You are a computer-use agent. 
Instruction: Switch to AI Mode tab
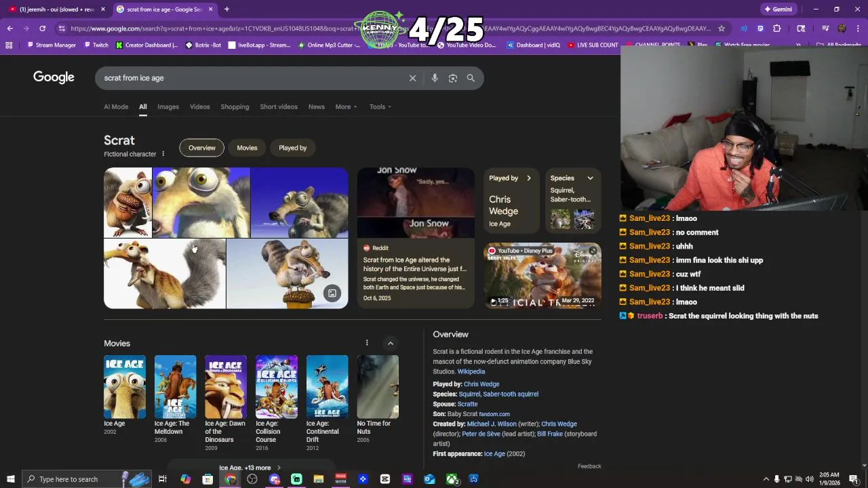116,106
